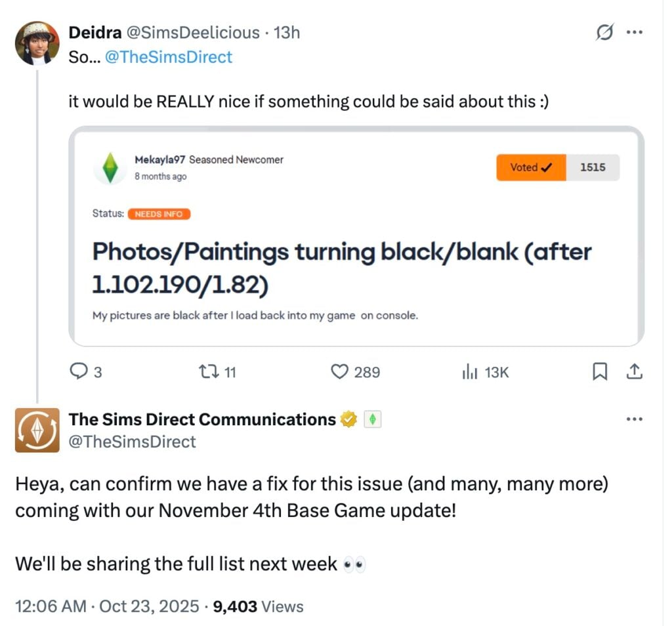
Task: Share tweet using upload arrow icon
Action: pyautogui.click(x=634, y=372)
